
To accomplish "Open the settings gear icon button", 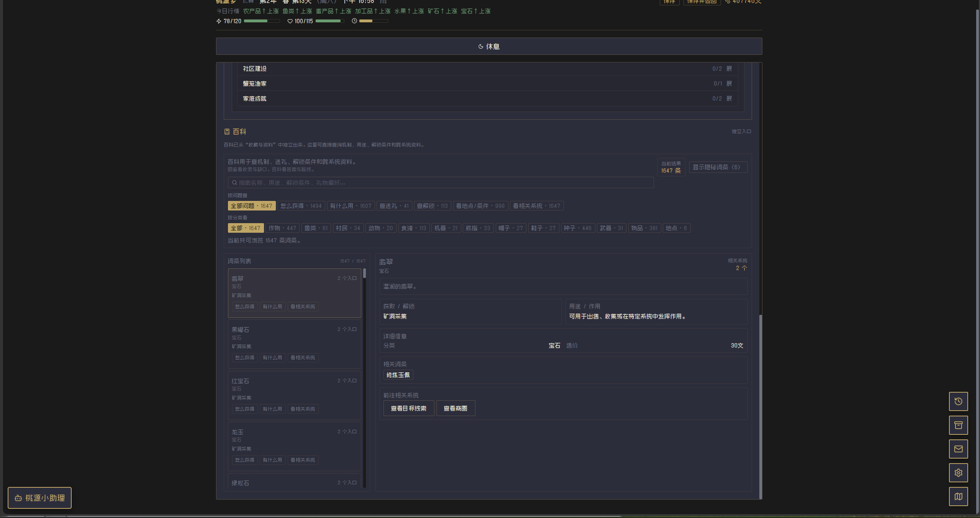I will 958,473.
